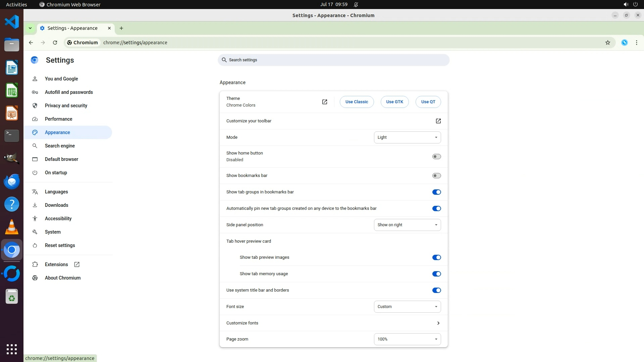The image size is (644, 362).
Task: Open theme external link icon
Action: pyautogui.click(x=324, y=102)
